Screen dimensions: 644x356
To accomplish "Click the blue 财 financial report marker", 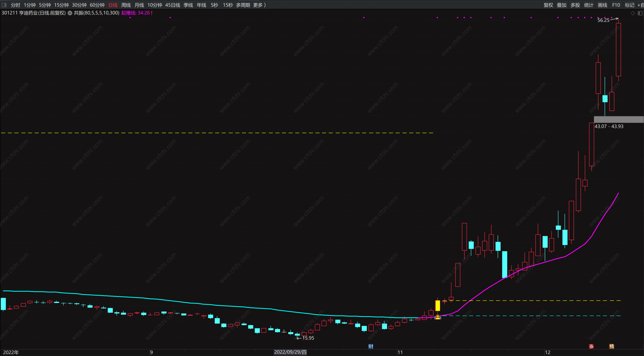I will 371,346.
